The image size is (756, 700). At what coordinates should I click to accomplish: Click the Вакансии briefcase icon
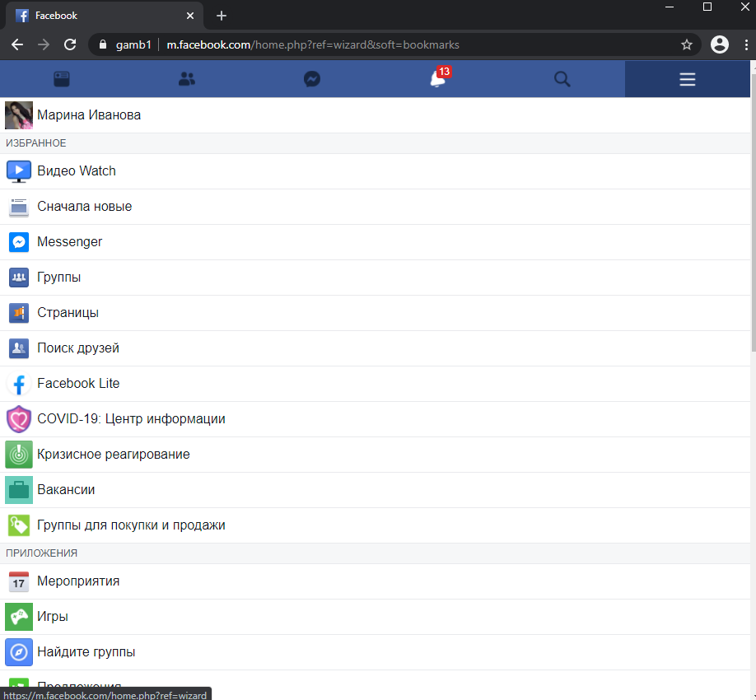point(19,490)
